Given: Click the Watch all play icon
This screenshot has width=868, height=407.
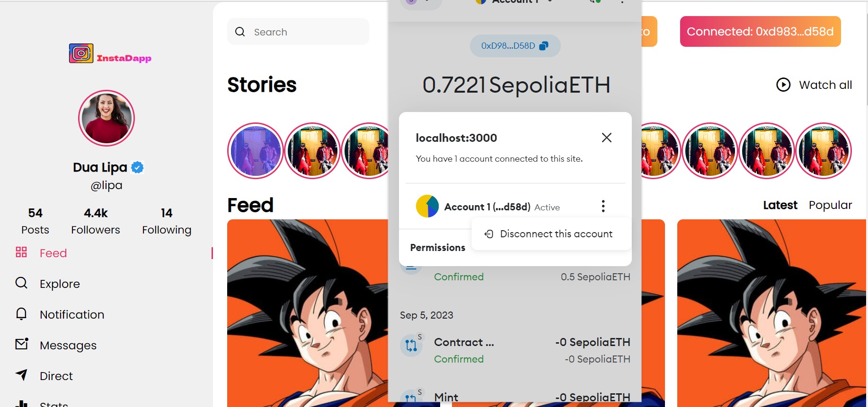Looking at the screenshot, I should (783, 85).
